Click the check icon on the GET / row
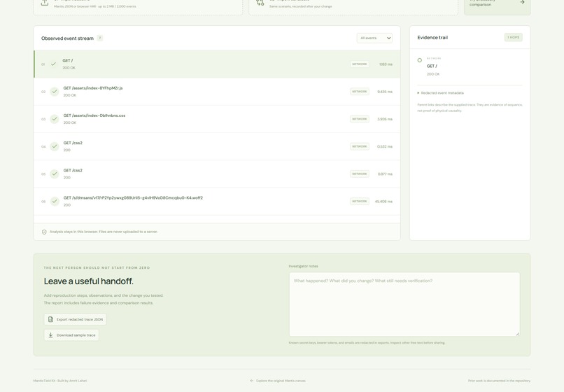 (x=54, y=64)
